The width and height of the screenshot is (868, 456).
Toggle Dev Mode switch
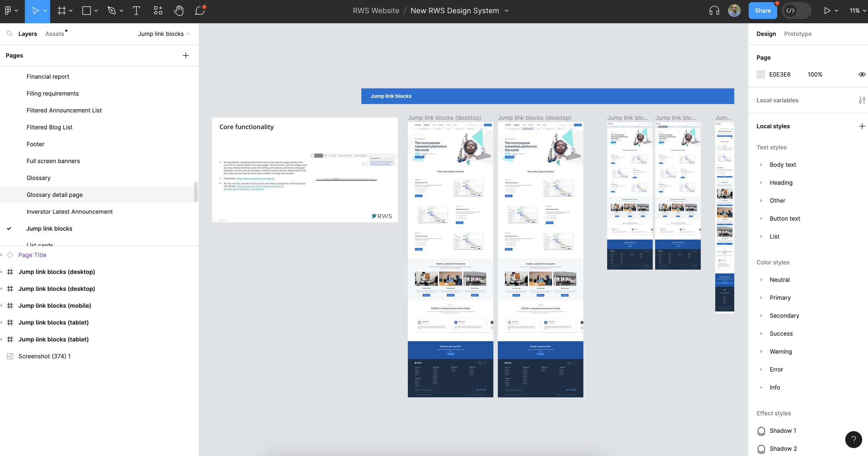click(x=796, y=11)
